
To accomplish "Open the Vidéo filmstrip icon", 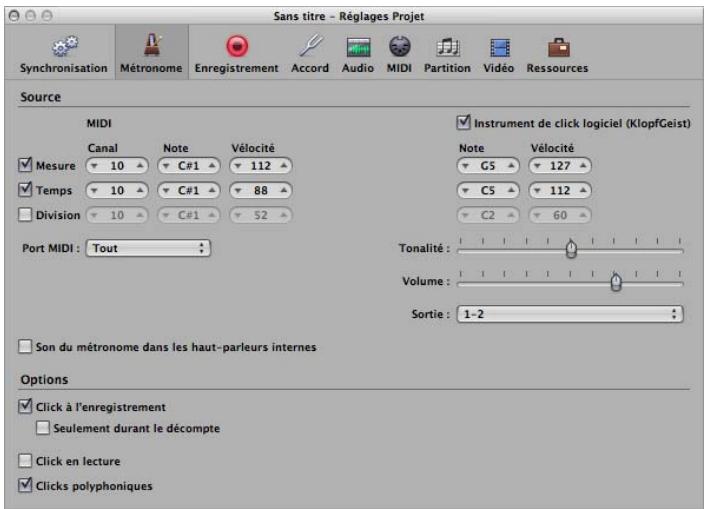I will [x=499, y=48].
